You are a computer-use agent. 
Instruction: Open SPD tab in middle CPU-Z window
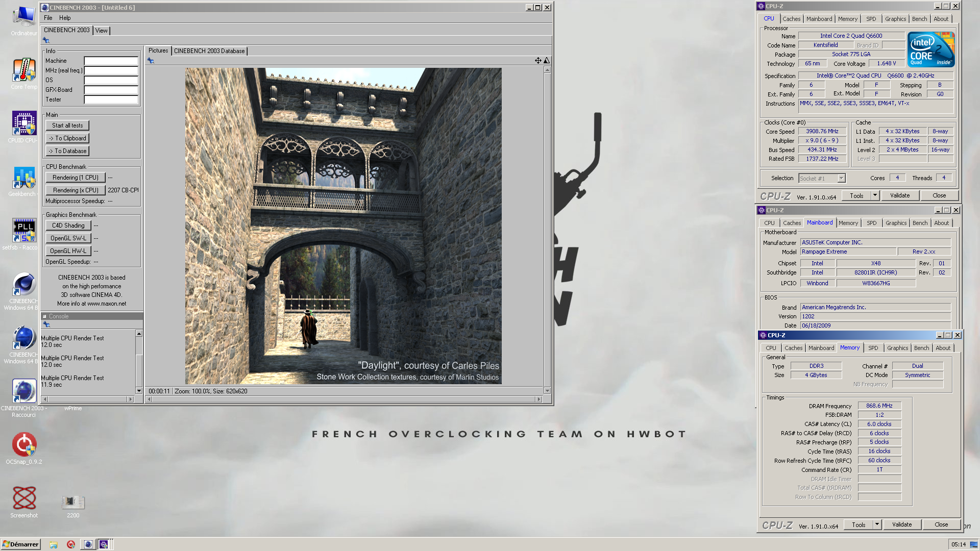click(x=872, y=223)
